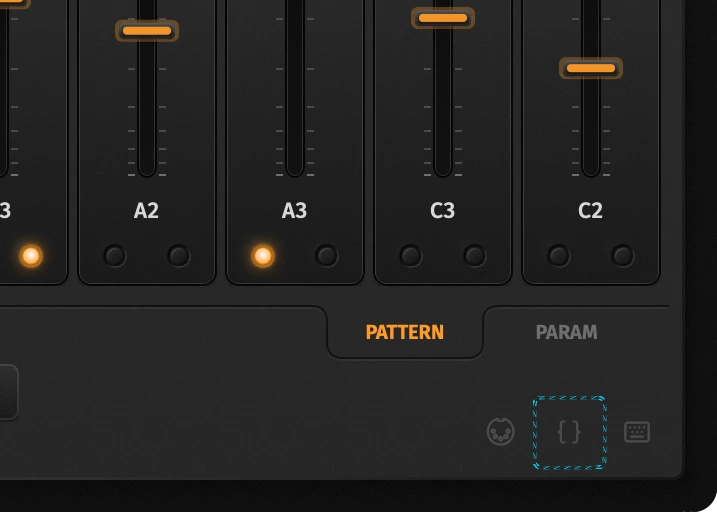The width and height of the screenshot is (717, 512).
Task: Open the MIDI connector icon
Action: coord(500,432)
